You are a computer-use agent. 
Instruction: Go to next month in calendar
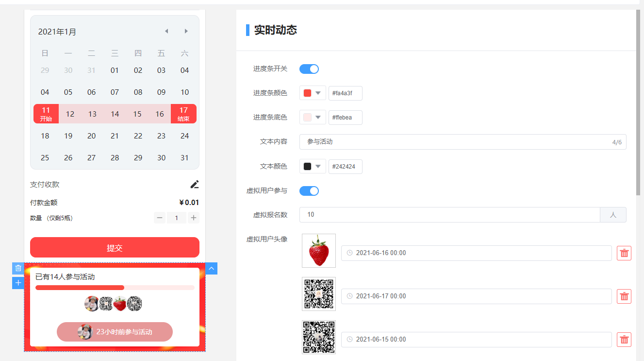coord(186,31)
